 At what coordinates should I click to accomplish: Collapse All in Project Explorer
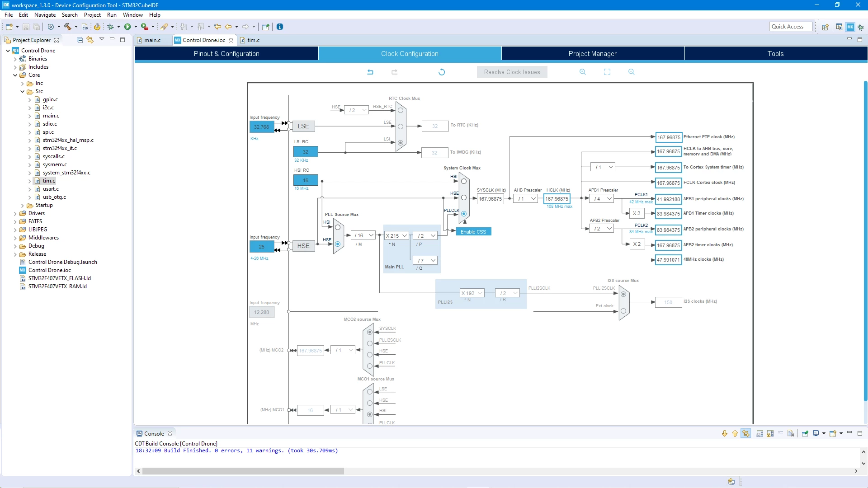tap(80, 40)
